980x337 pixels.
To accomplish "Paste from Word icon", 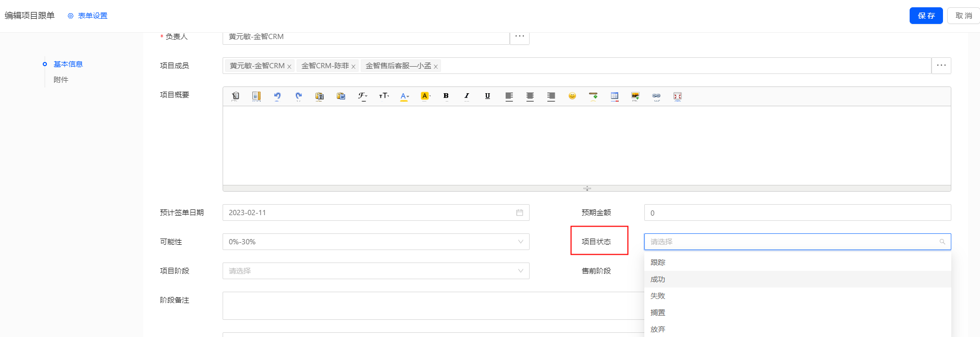I will (x=341, y=96).
